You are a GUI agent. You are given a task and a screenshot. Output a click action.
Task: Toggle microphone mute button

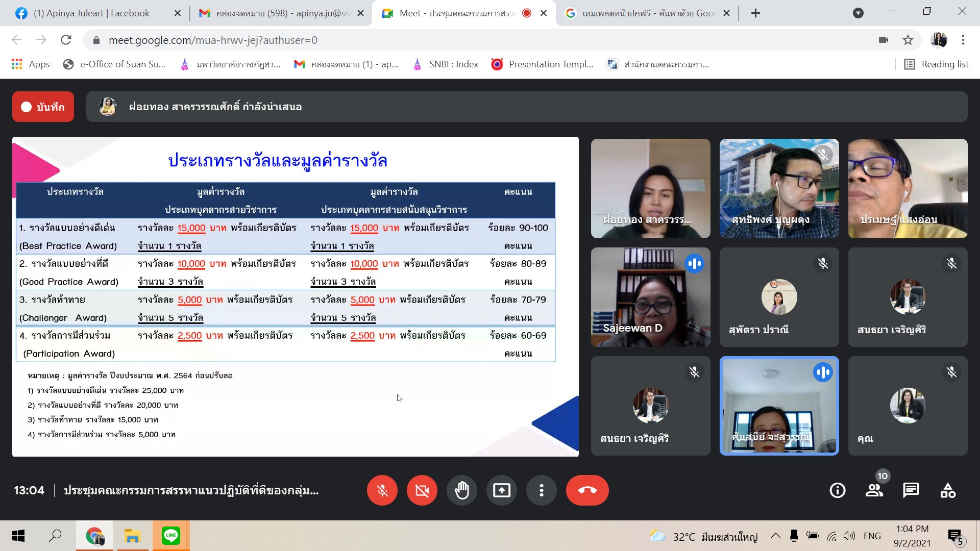click(x=382, y=490)
